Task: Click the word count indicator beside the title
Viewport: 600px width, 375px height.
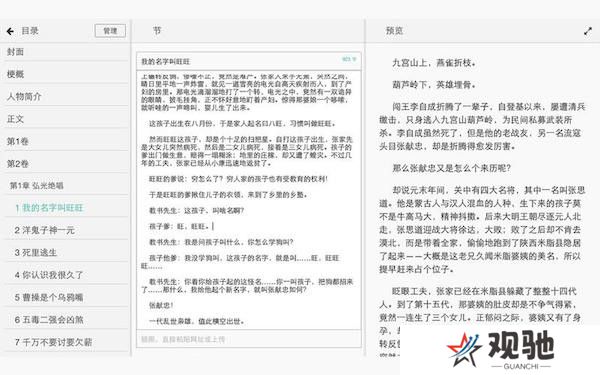Action: point(349,59)
